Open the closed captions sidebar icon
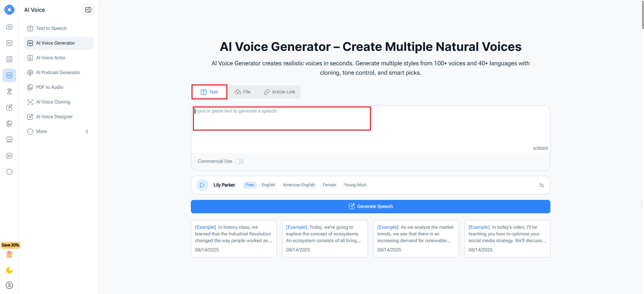644x294 pixels. click(9, 43)
